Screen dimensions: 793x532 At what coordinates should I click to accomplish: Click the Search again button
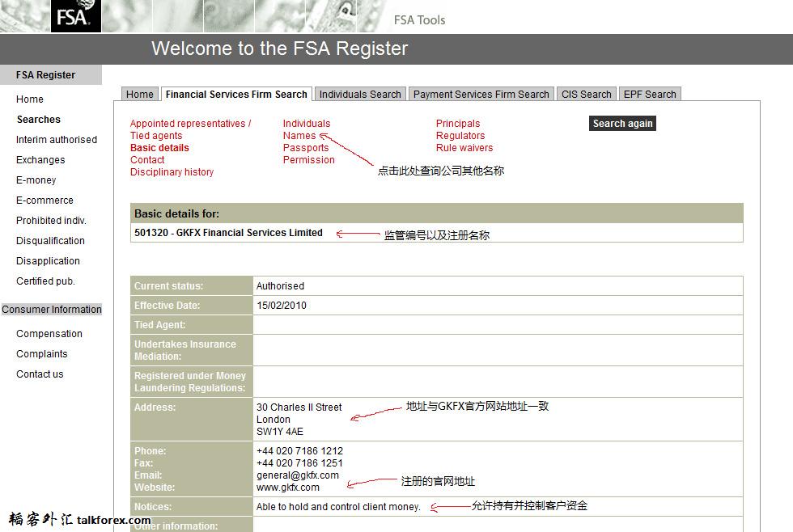click(x=622, y=123)
